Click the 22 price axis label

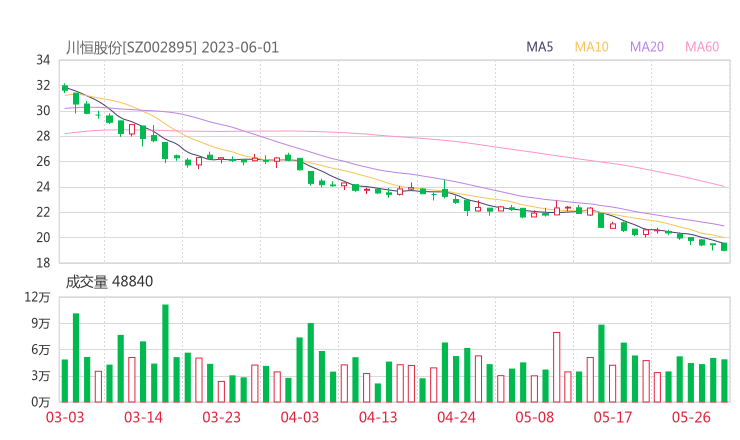coord(43,212)
